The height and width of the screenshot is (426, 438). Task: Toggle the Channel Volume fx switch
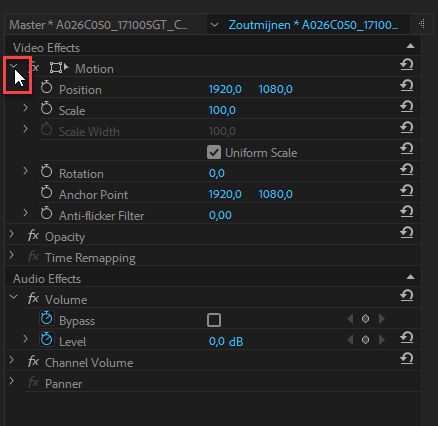tap(33, 361)
